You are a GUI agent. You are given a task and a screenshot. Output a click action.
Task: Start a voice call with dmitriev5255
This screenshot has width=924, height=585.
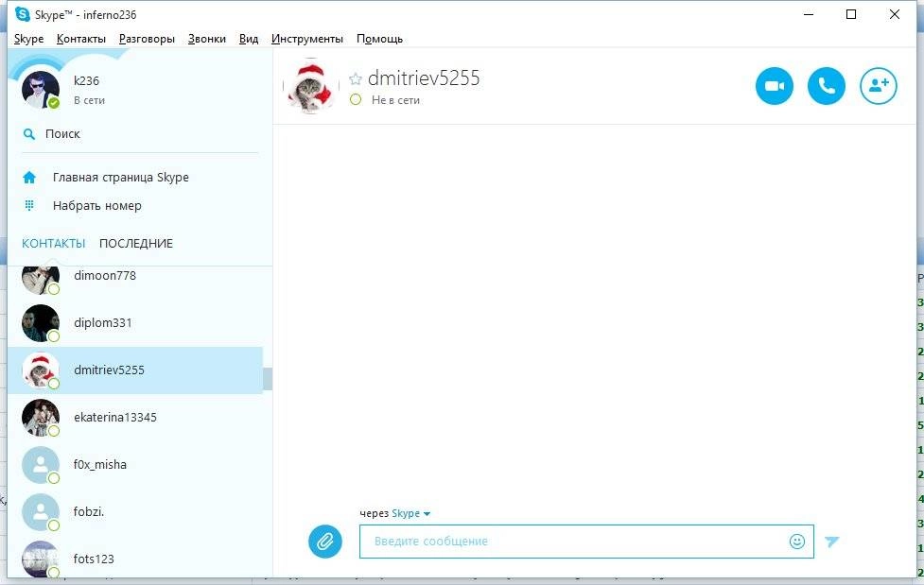[x=827, y=86]
